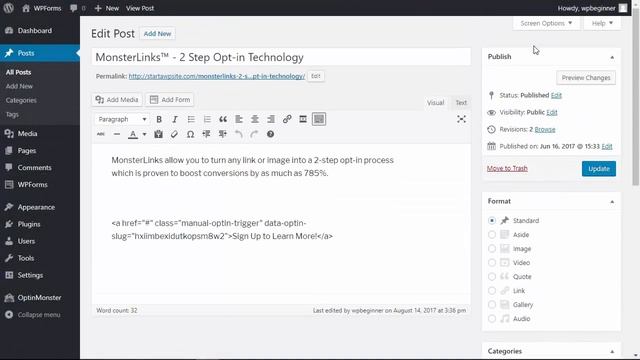This screenshot has width=640, height=360.
Task: Open OptinMonster in the sidebar
Action: pos(40,298)
